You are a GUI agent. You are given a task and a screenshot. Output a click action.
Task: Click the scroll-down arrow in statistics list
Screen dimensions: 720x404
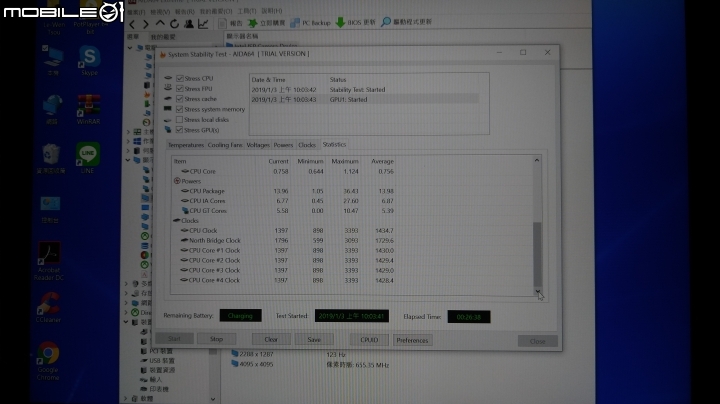click(x=537, y=291)
